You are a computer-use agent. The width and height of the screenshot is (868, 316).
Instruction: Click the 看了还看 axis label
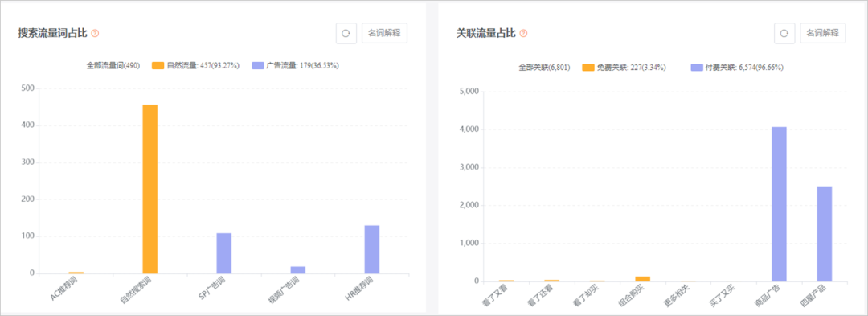click(x=539, y=296)
